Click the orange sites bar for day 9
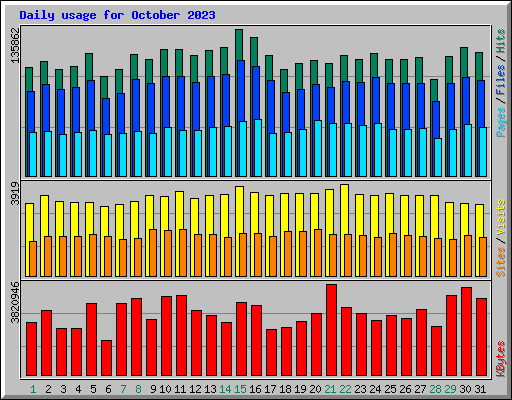This screenshot has width=512, height=400. click(153, 253)
